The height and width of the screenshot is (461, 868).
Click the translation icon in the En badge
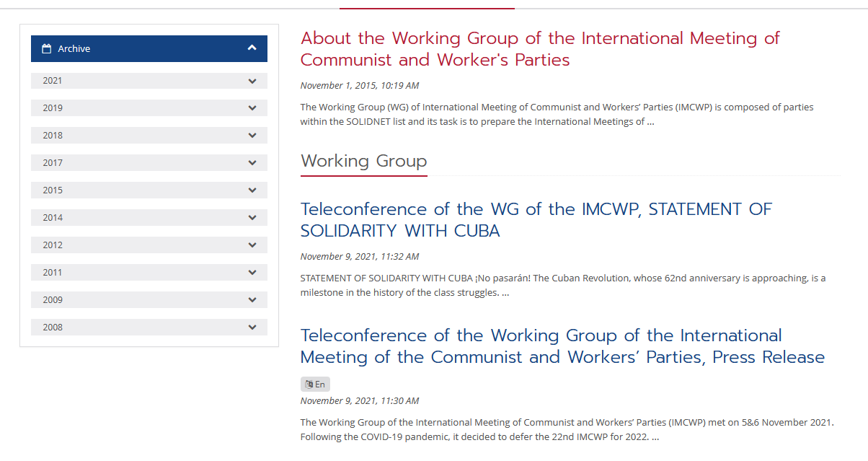309,385
